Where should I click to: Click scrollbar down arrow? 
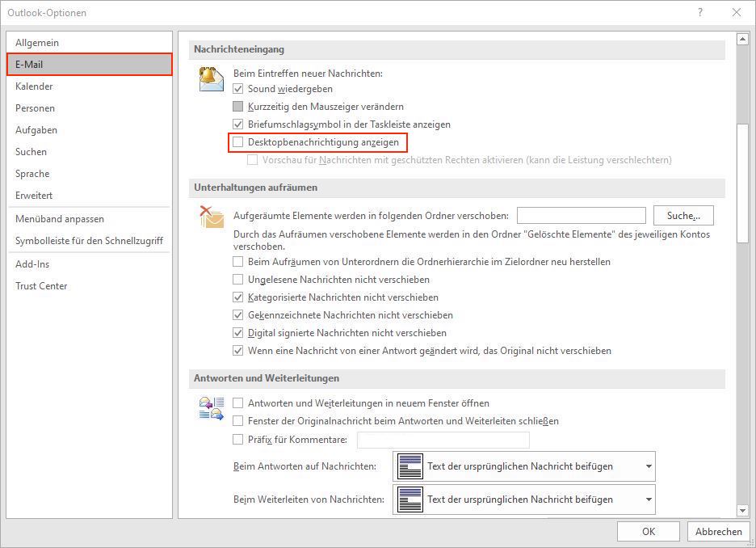[x=742, y=510]
